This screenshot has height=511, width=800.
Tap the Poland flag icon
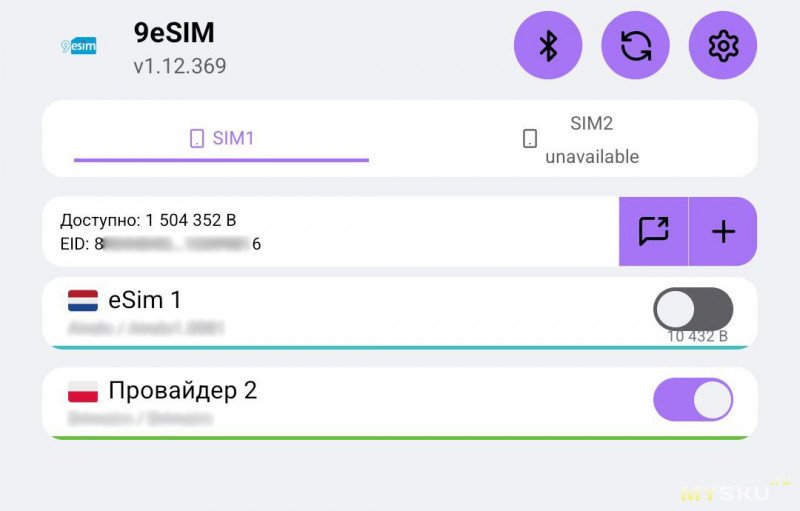click(x=83, y=391)
